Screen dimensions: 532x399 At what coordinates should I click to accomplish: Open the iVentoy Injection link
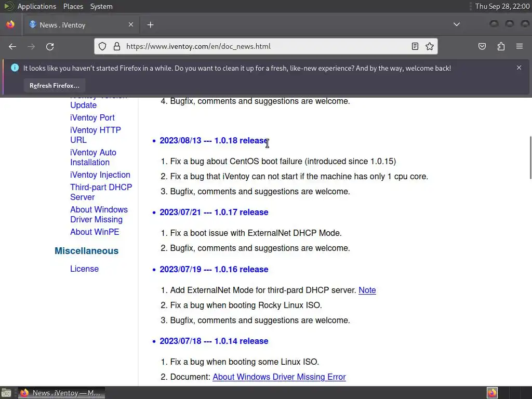point(100,175)
